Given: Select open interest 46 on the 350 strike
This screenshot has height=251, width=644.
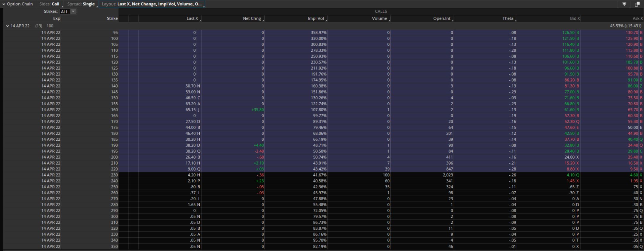Looking at the screenshot, I should (x=450, y=247).
